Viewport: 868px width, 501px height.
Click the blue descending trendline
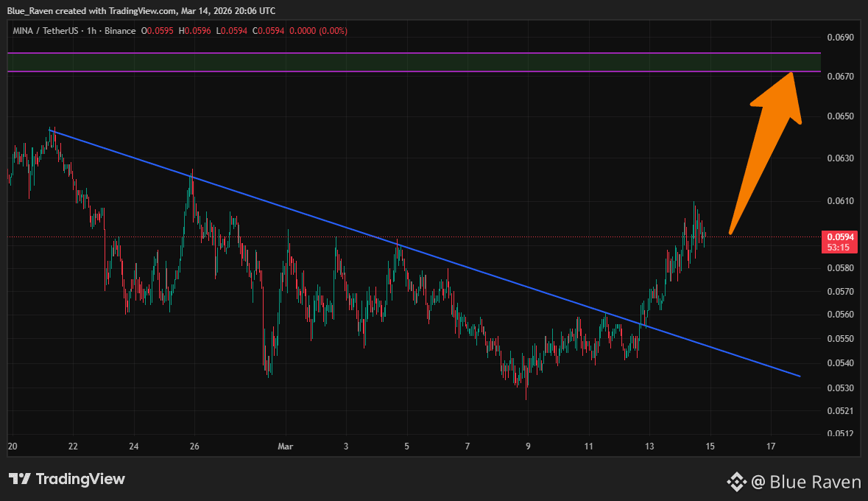(x=425, y=253)
